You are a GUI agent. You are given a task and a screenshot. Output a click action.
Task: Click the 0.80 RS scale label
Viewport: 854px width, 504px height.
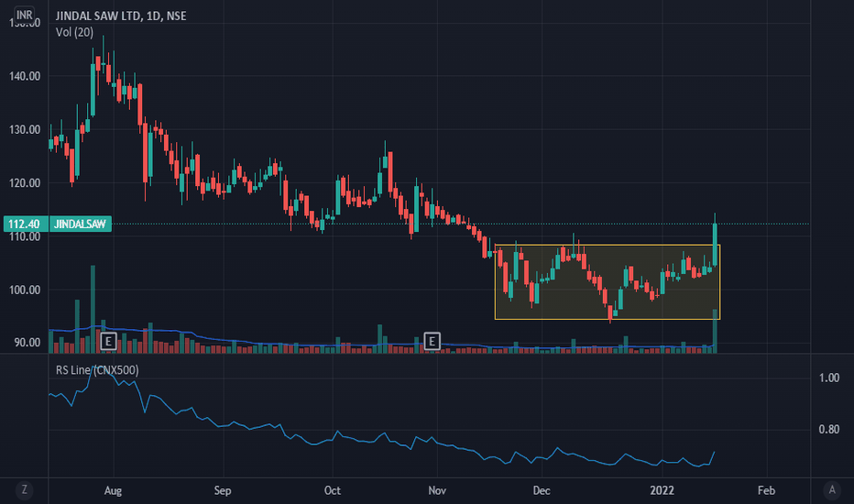click(829, 430)
